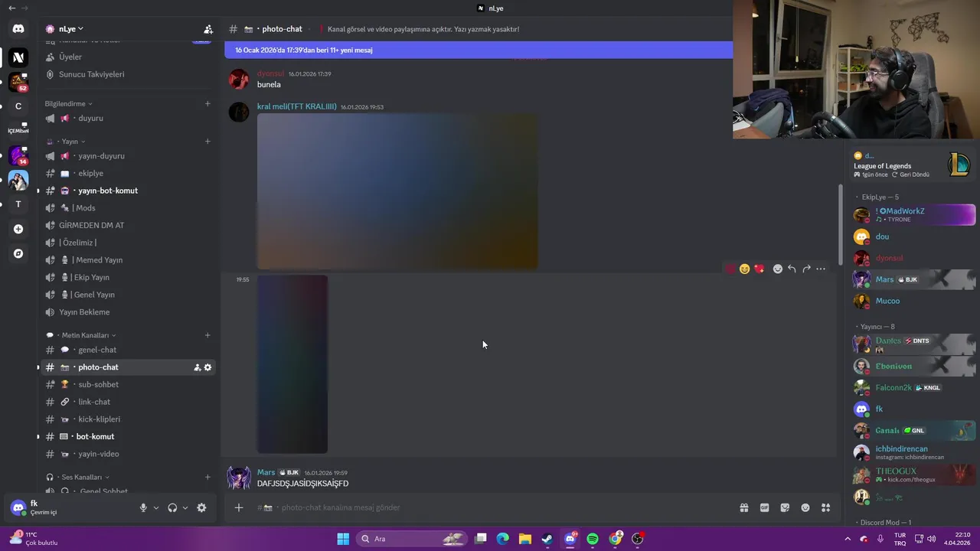Screen dimensions: 980x551
Task: Add channel to Metin Kanalları category
Action: point(207,335)
